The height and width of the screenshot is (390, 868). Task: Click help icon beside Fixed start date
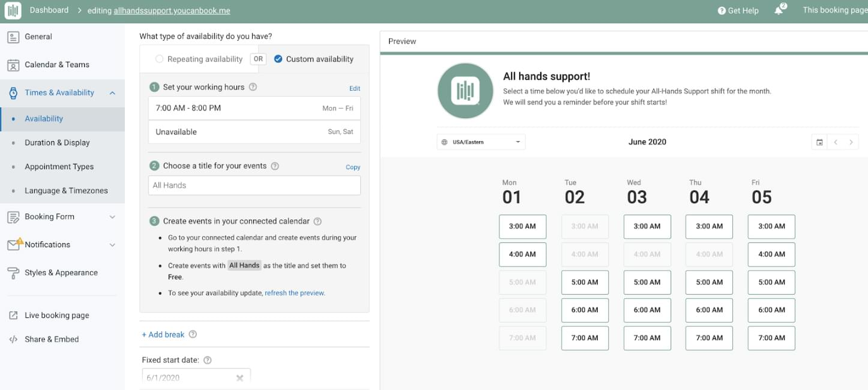pos(207,360)
